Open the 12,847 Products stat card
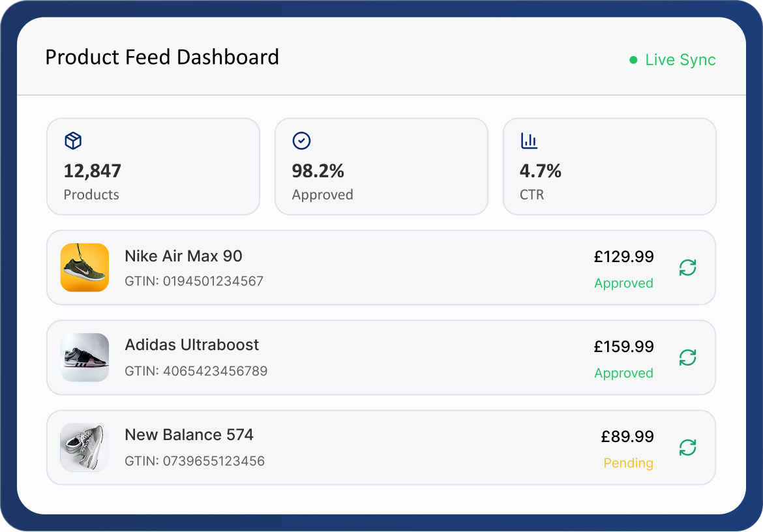This screenshot has width=763, height=532. point(153,166)
